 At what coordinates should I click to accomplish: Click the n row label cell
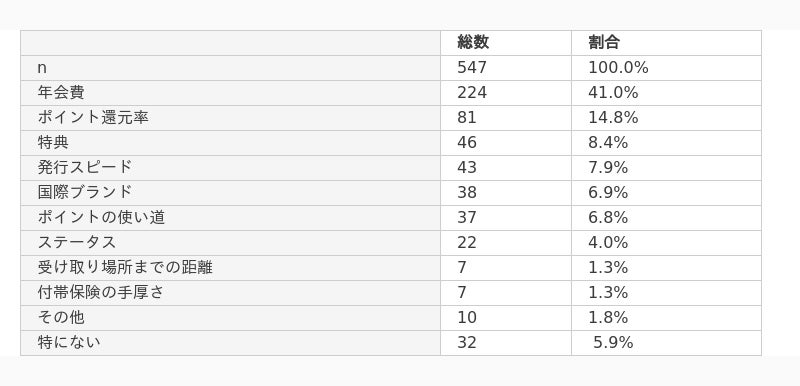pyautogui.click(x=230, y=68)
